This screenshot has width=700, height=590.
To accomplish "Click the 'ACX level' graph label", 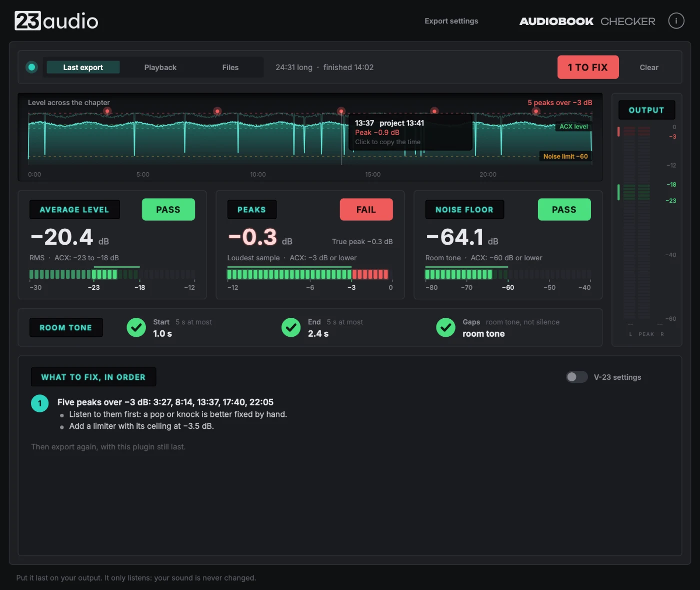I will tap(573, 127).
